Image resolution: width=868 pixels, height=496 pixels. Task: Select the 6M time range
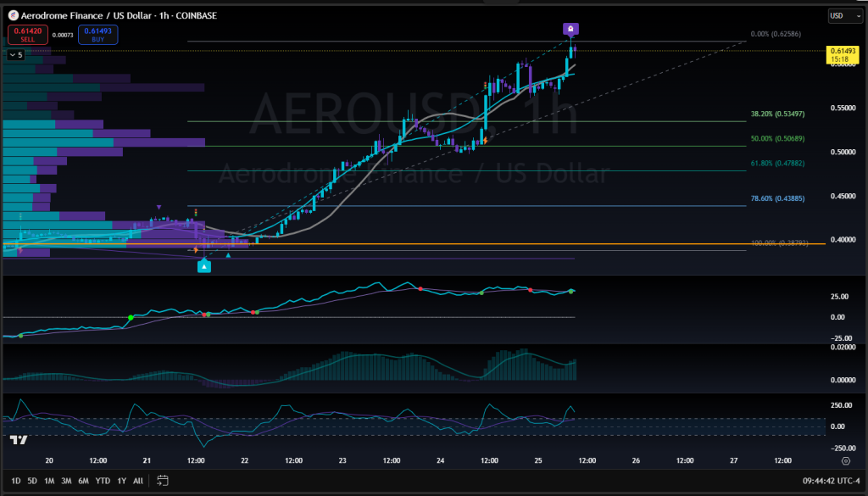(84, 481)
